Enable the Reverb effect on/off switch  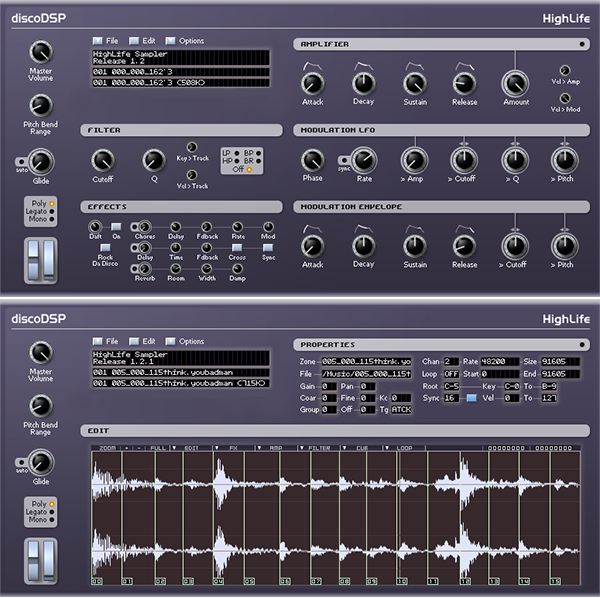pyautogui.click(x=134, y=269)
